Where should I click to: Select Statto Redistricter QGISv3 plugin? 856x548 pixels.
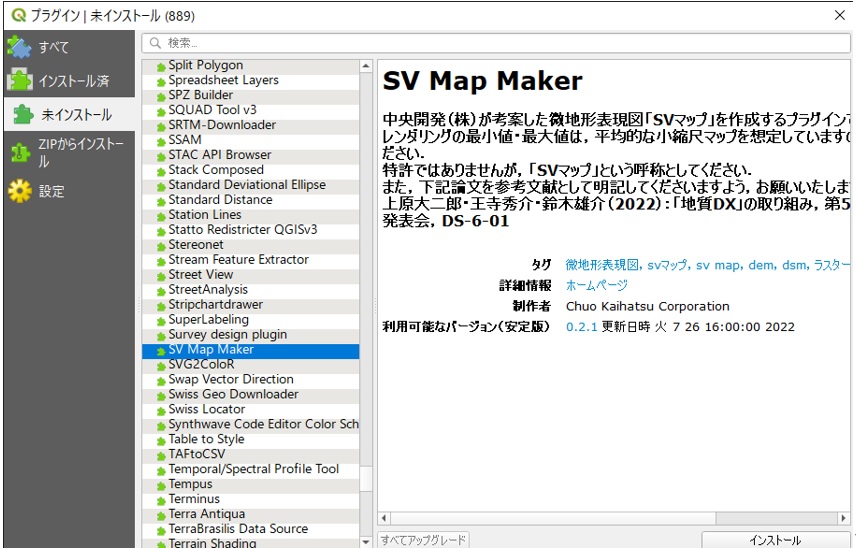(251, 230)
